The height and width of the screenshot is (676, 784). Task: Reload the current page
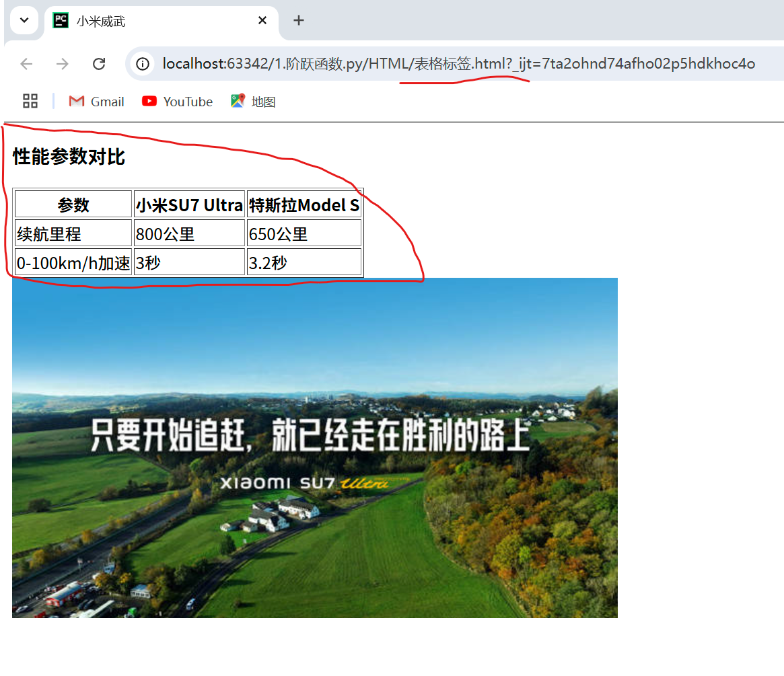pos(99,64)
